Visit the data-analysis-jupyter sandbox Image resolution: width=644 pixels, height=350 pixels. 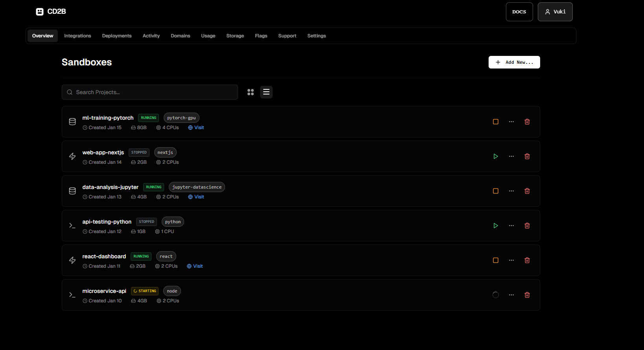(196, 197)
